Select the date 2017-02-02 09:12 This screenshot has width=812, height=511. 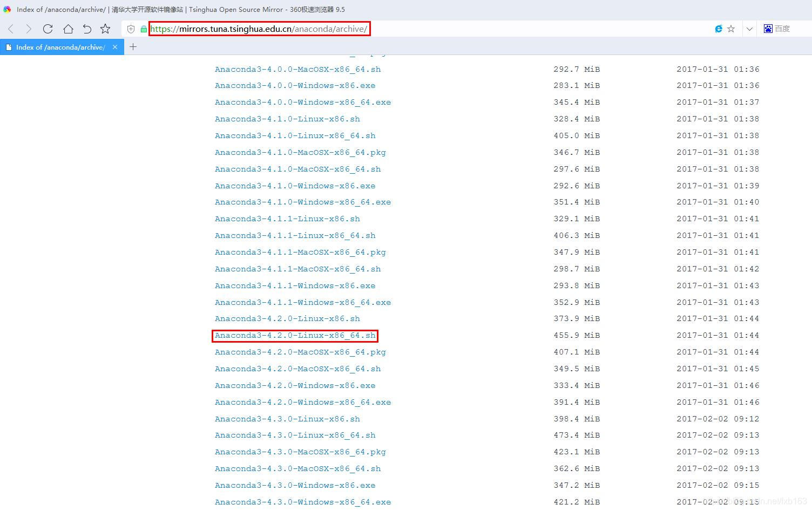(x=718, y=419)
